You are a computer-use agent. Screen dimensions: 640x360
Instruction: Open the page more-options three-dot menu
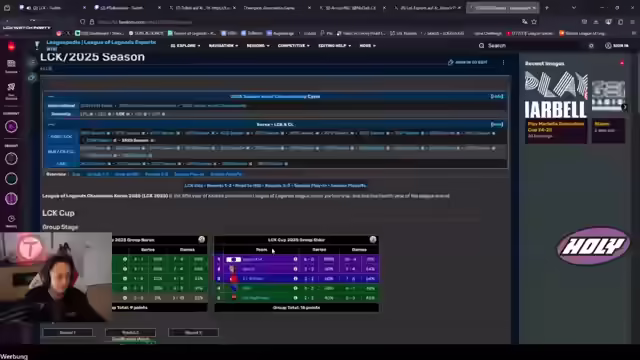coord(503,62)
